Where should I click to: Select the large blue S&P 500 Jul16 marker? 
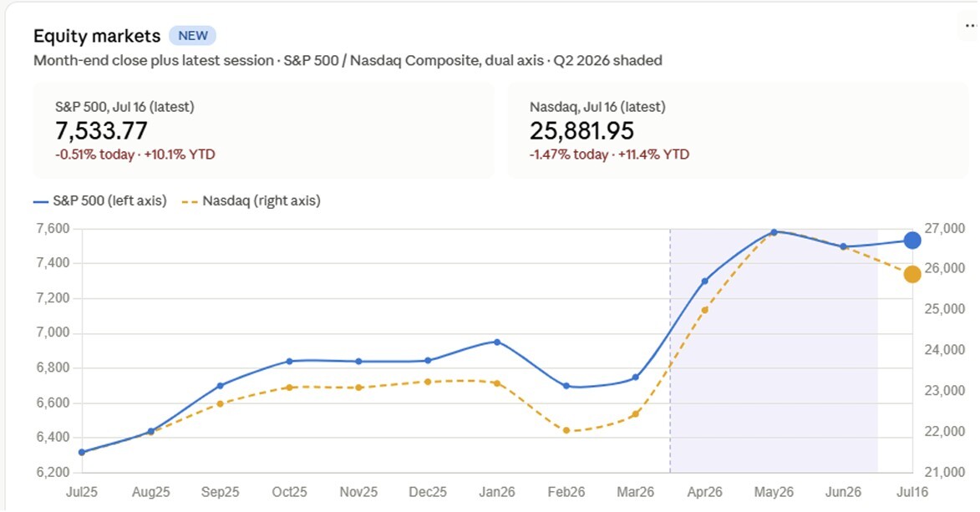(x=912, y=241)
